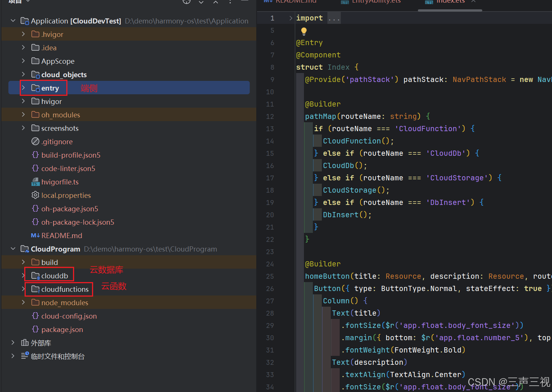552x392 pixels.
Task: Unfold the collapsed import block arrow
Action: (x=291, y=18)
